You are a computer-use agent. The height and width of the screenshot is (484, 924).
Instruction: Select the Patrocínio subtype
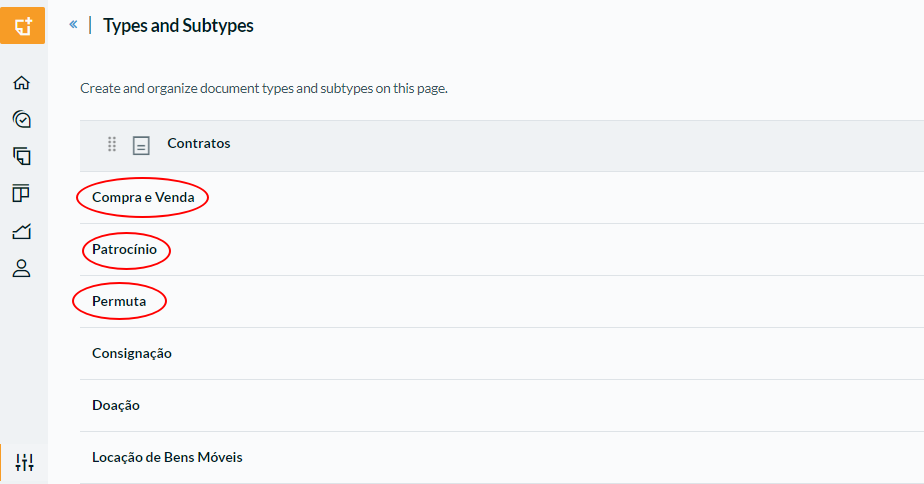(x=124, y=249)
